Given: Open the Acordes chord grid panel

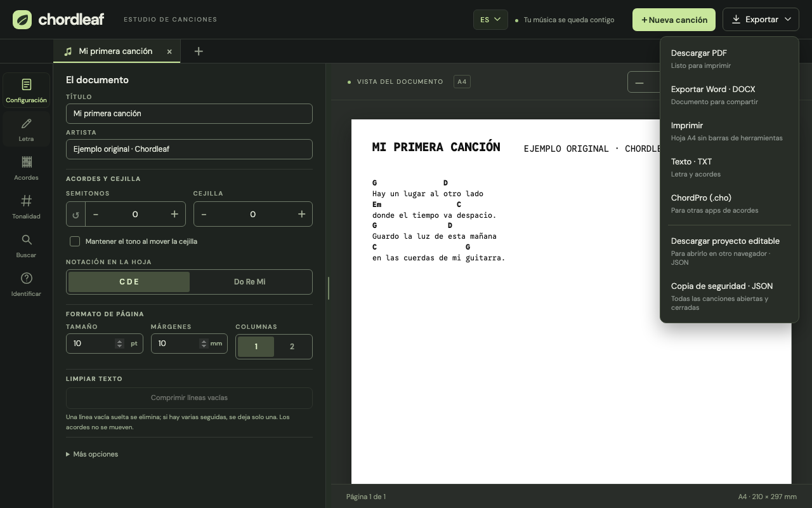Looking at the screenshot, I should pos(26,168).
